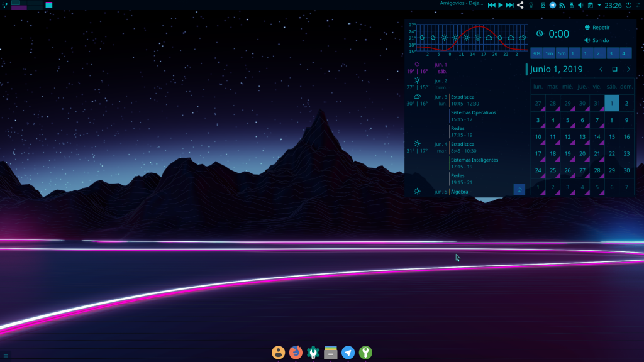Viewport: 644px width, 362px height.
Task: Click the 0:00 timer display
Action: 559,34
